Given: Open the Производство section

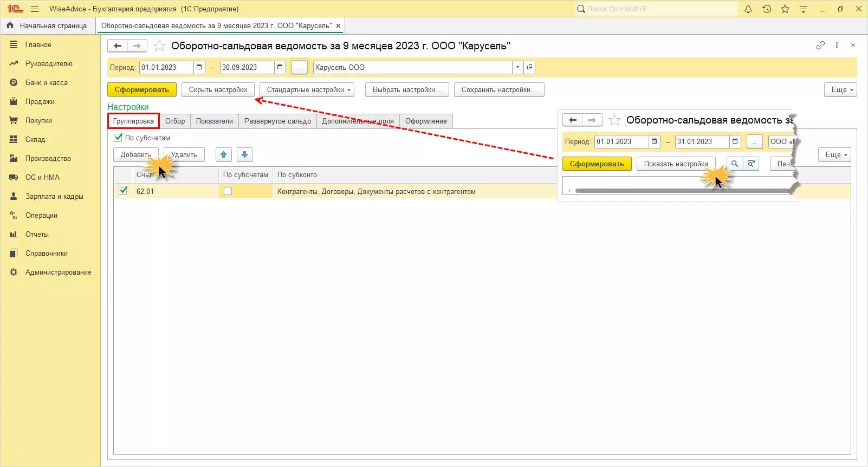Looking at the screenshot, I should click(x=48, y=159).
